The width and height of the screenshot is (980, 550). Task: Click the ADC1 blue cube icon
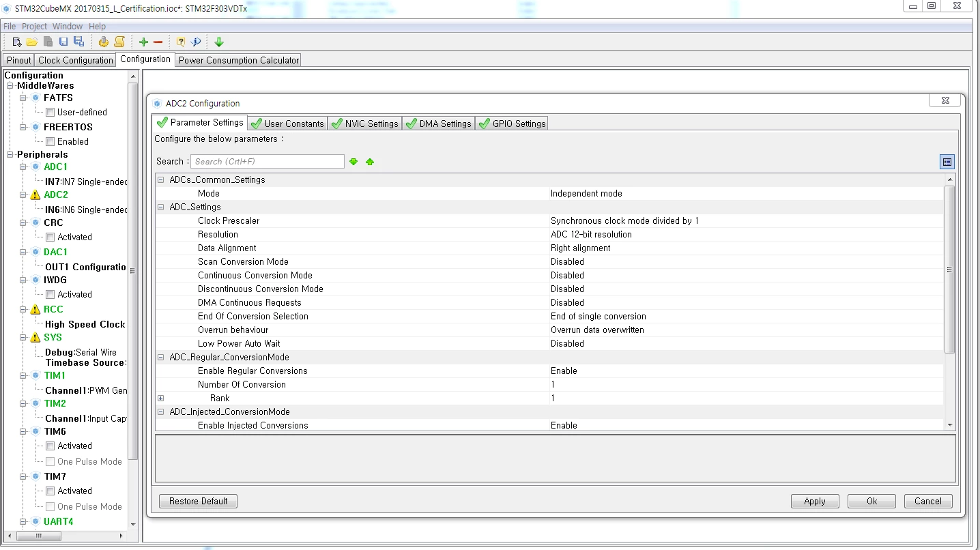point(36,167)
